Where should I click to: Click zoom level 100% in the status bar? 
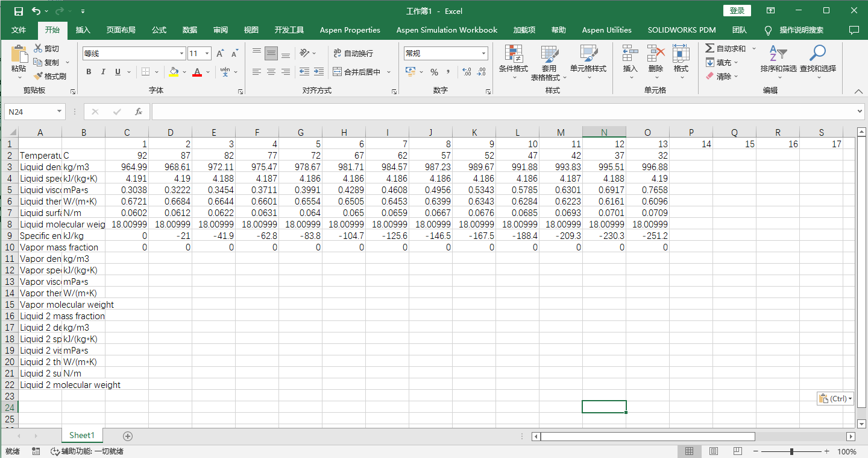847,451
